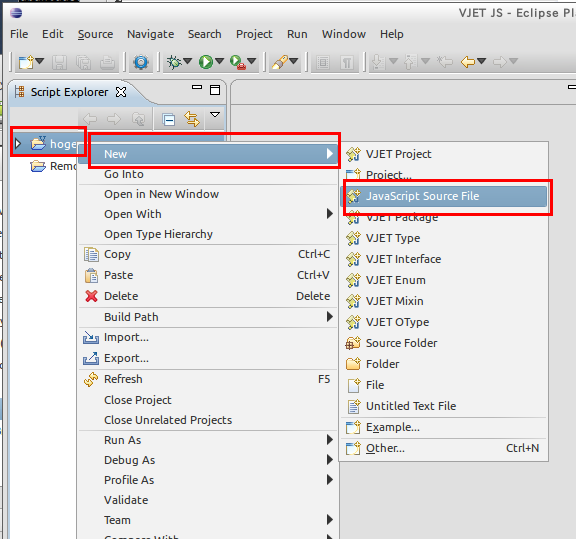Open the Project menu
This screenshot has width=576, height=539.
(x=254, y=34)
